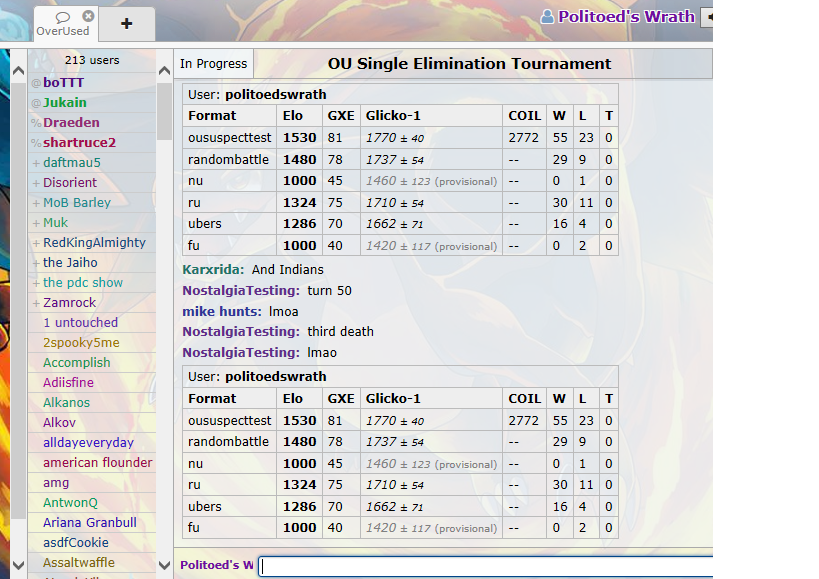The image size is (819, 579).
Task: Open the In Progress tournament tab
Action: (x=213, y=64)
